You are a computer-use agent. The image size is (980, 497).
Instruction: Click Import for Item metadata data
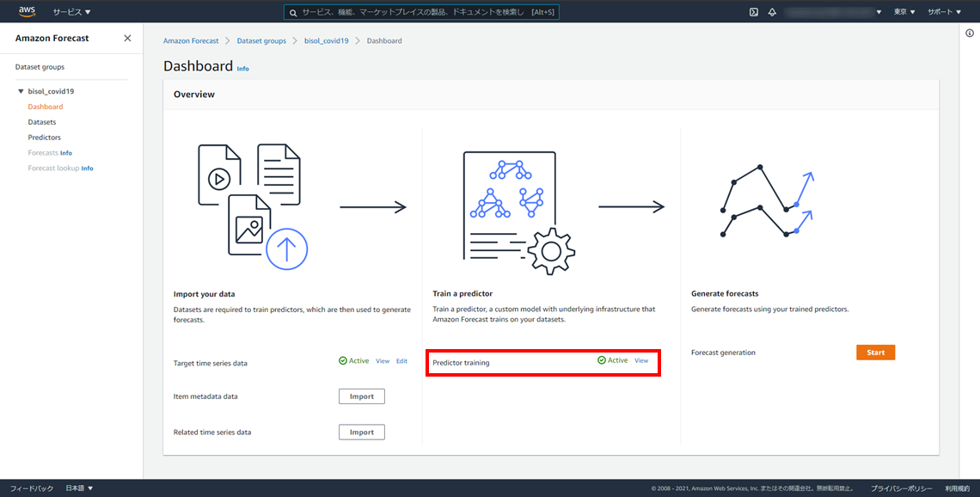(361, 396)
